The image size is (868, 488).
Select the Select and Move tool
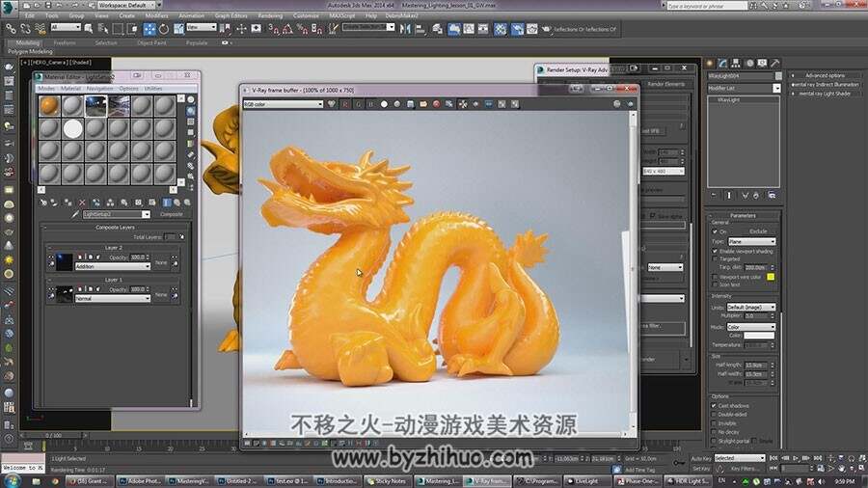149,29
